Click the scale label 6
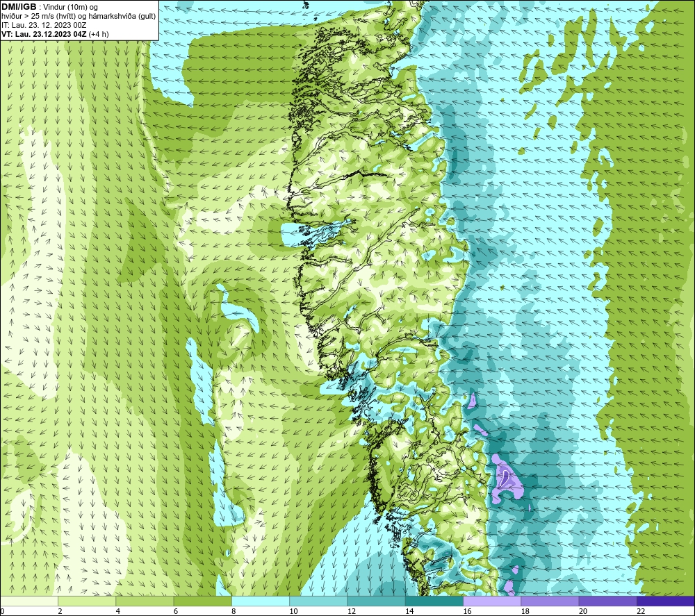This screenshot has height=616, width=695. (176, 611)
